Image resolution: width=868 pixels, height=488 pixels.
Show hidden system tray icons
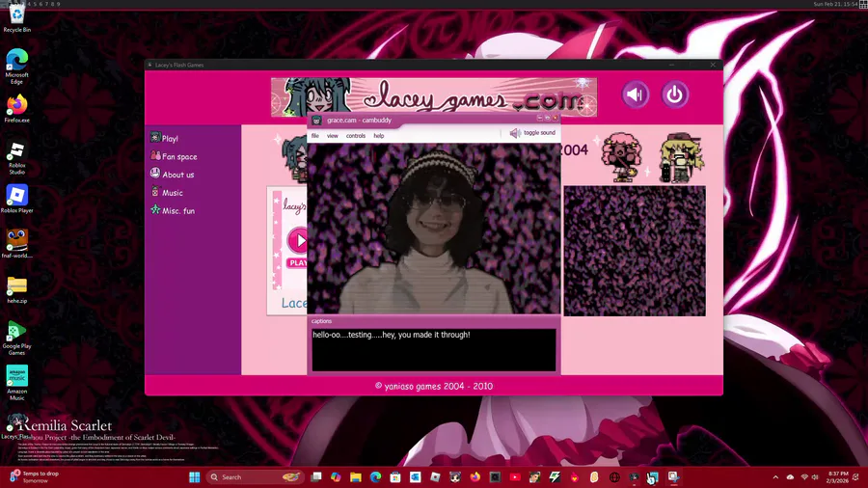775,477
